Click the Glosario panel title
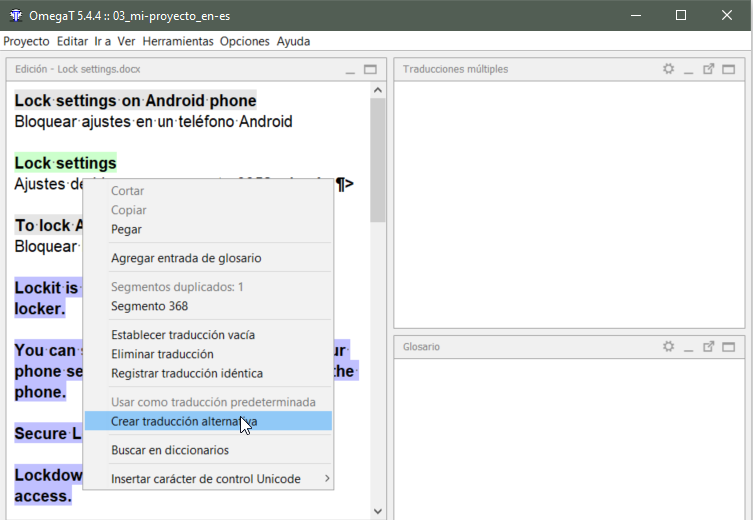Screen dimensions: 753x520 click(421, 347)
